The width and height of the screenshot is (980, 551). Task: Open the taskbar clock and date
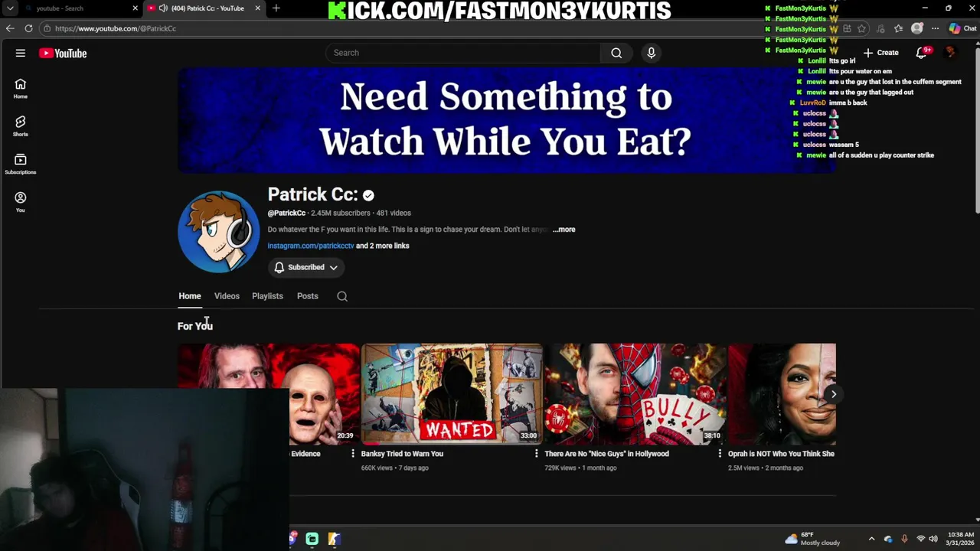point(960,539)
